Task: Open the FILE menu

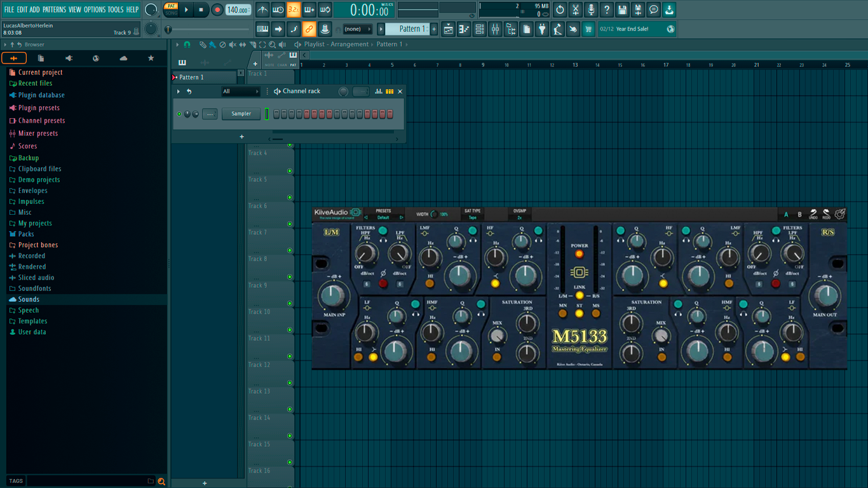Action: 9,10
